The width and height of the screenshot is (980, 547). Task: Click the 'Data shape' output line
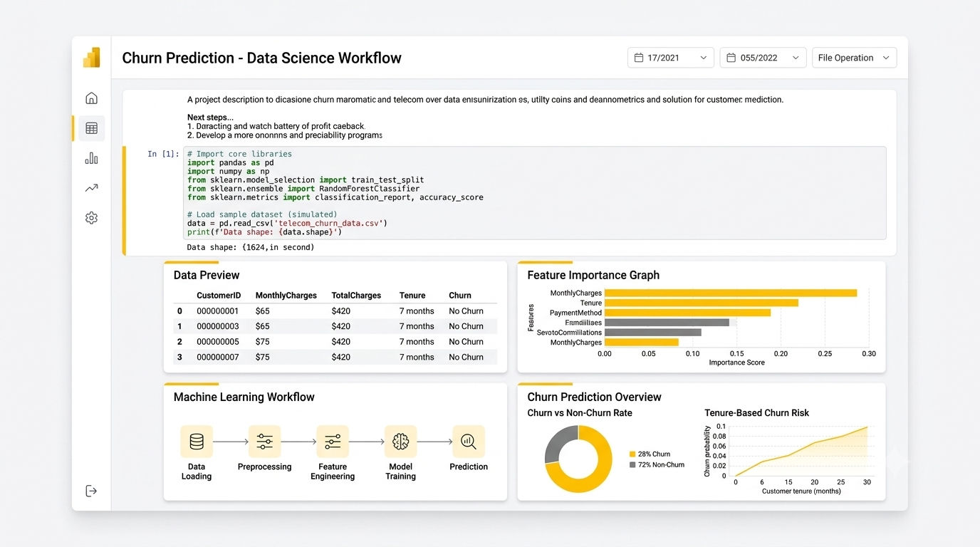click(x=251, y=247)
